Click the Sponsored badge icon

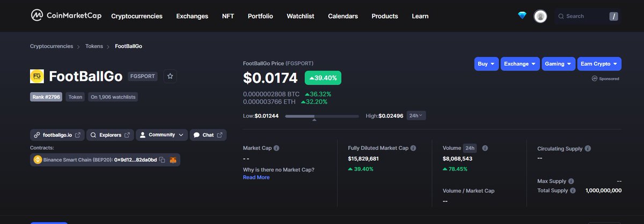click(595, 78)
